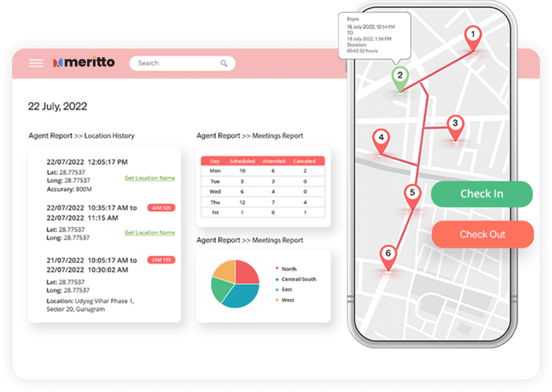
Task: Open first Get Location Name link
Action: [x=150, y=178]
